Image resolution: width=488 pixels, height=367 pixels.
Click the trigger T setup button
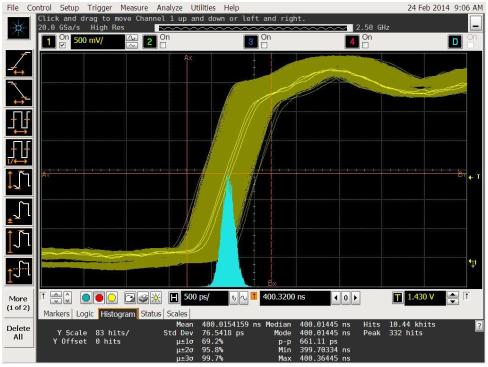pos(397,297)
